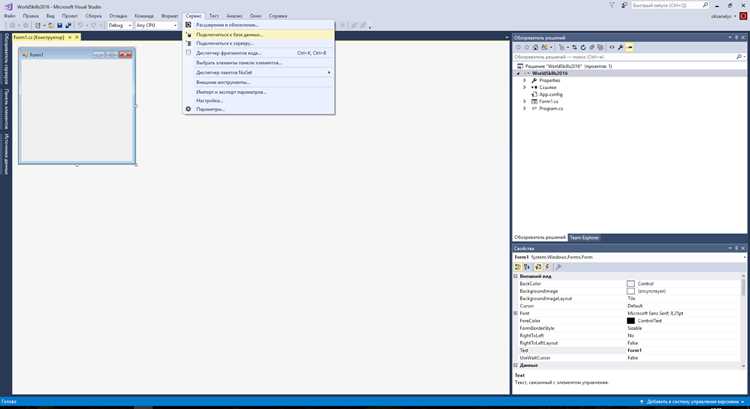Select Подключиться к базе данных menu entry
The width and height of the screenshot is (750, 409).
coord(259,34)
